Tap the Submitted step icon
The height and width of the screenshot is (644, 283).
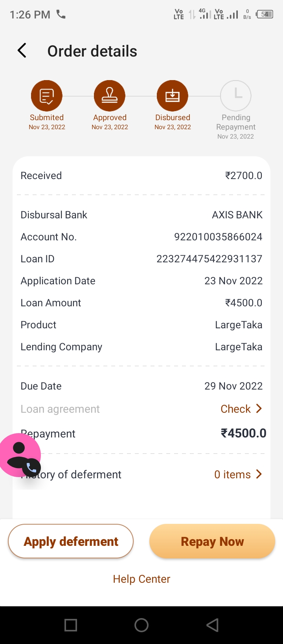pos(47,96)
